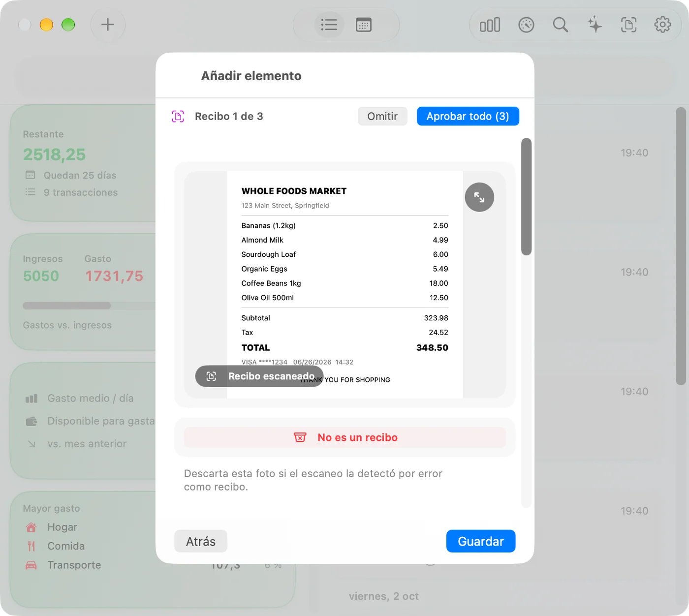689x616 pixels.
Task: Click the receipt scan toolbar icon
Action: click(628, 25)
